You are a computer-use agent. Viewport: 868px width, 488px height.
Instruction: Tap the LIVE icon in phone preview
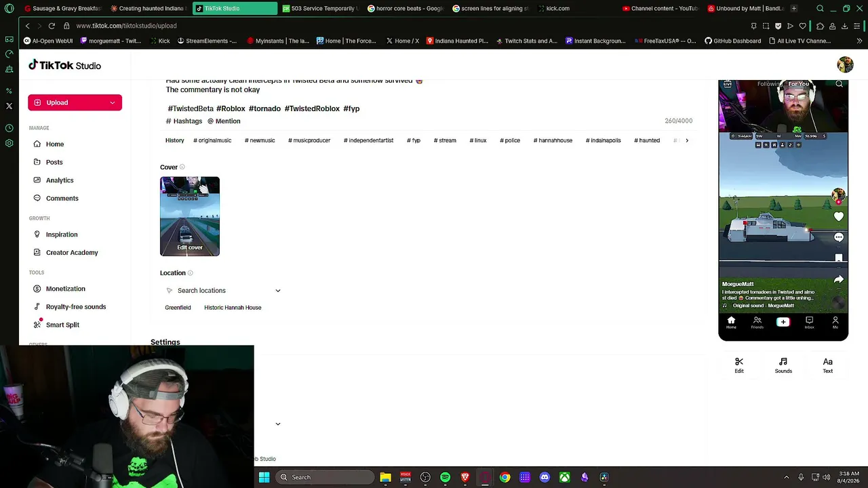pyautogui.click(x=728, y=84)
